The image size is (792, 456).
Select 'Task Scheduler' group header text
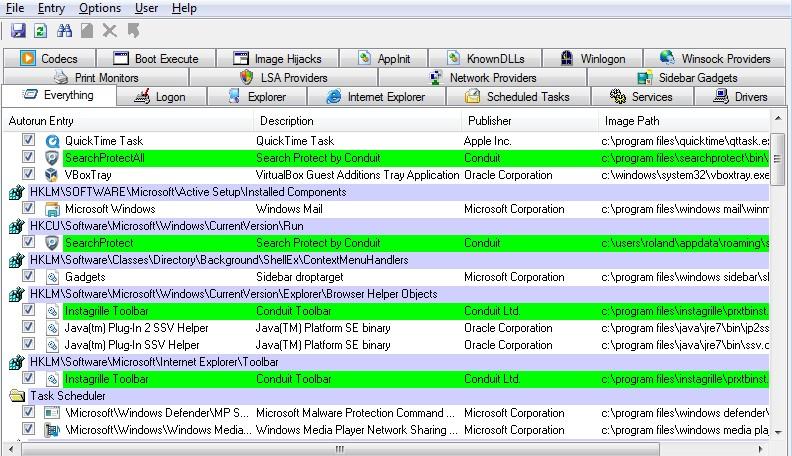(x=68, y=396)
